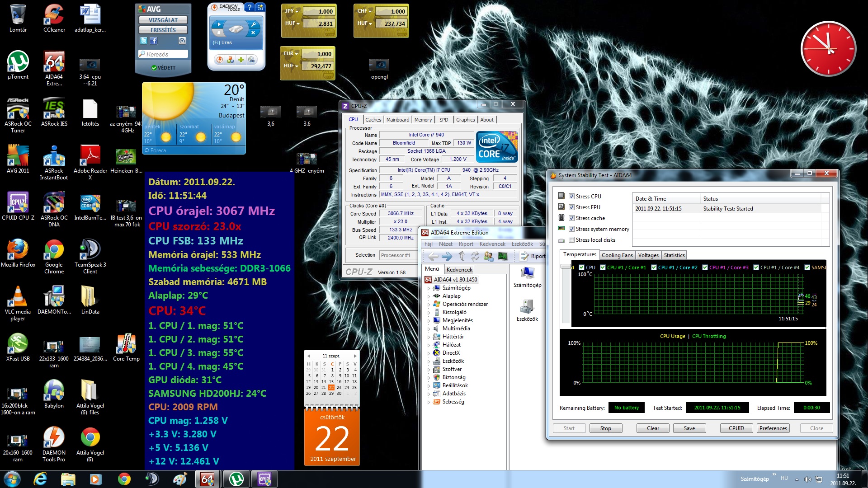This screenshot has height=488, width=868.
Task: Switch to the Kedvencek tab in AIDA64 sidebar
Action: pyautogui.click(x=459, y=270)
